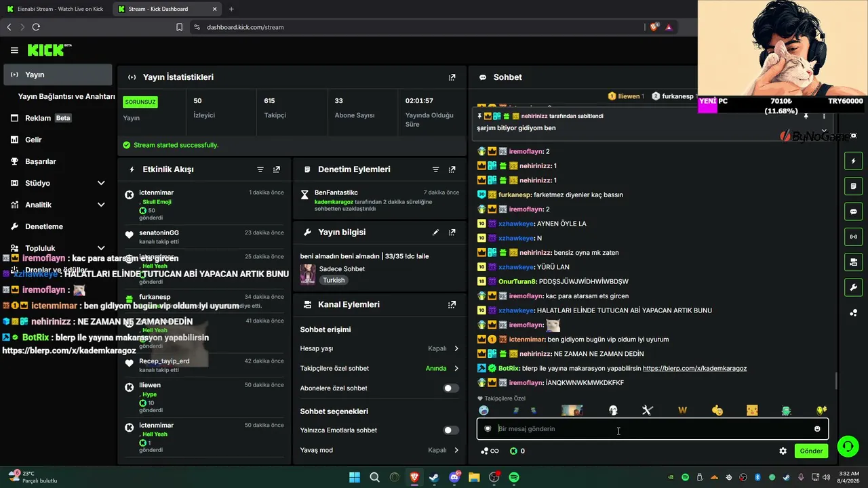Click the wrench icon in right sidebar

coord(854,287)
